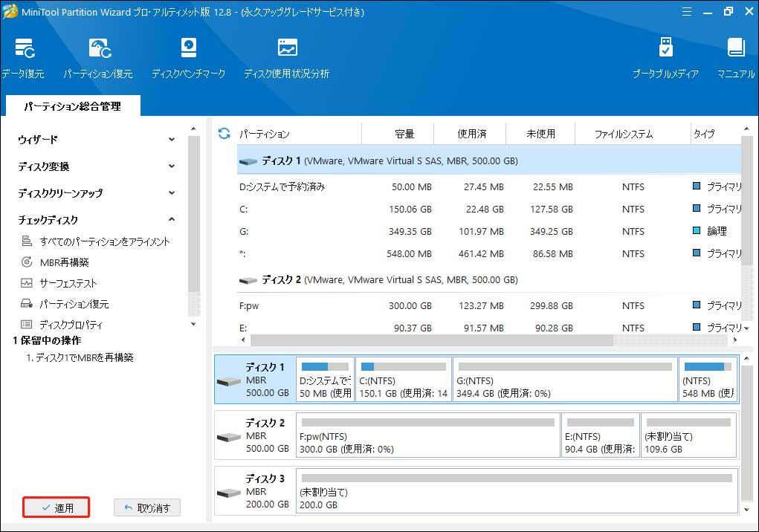Click the up arrow of the sidebar scrollbar
The image size is (759, 532).
[x=193, y=129]
